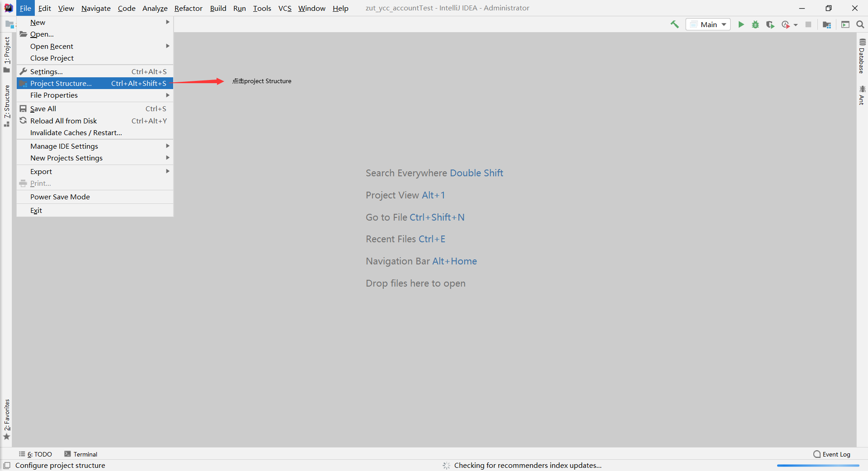Viewport: 868px width, 471px height.
Task: Choose Exit from File menu
Action: (95, 210)
